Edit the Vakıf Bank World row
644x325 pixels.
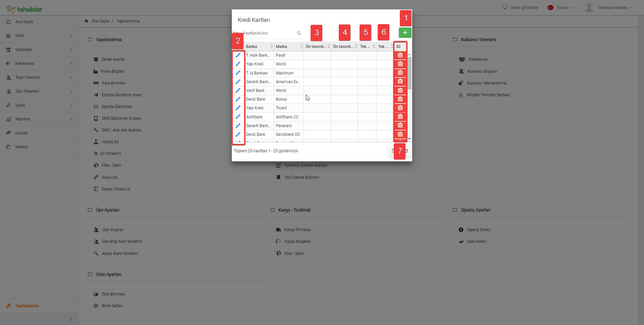[x=238, y=91]
